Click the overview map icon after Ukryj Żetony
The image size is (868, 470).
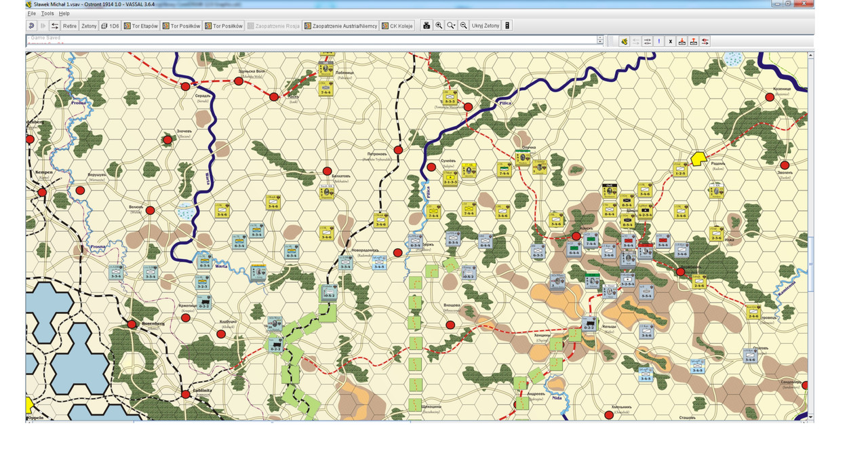click(x=507, y=25)
